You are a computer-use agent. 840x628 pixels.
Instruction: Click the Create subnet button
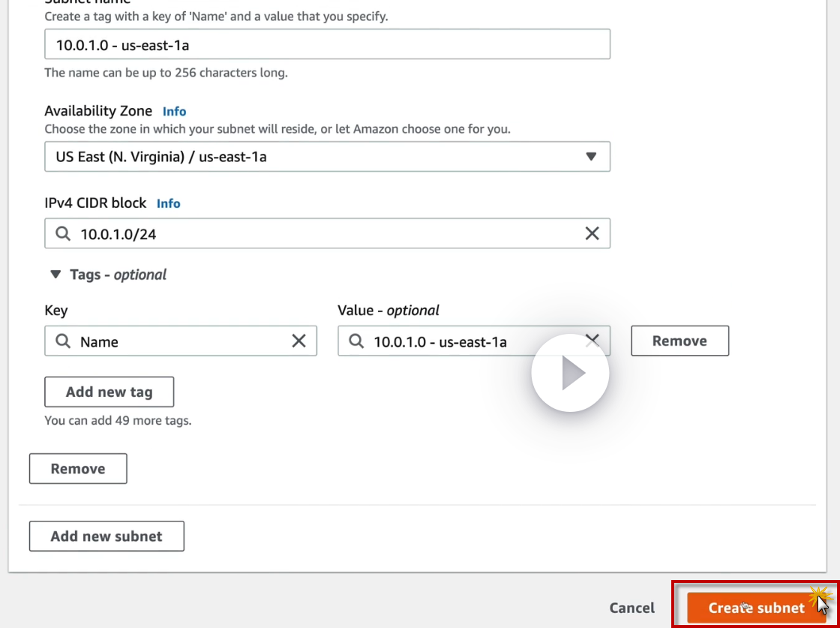pos(755,608)
